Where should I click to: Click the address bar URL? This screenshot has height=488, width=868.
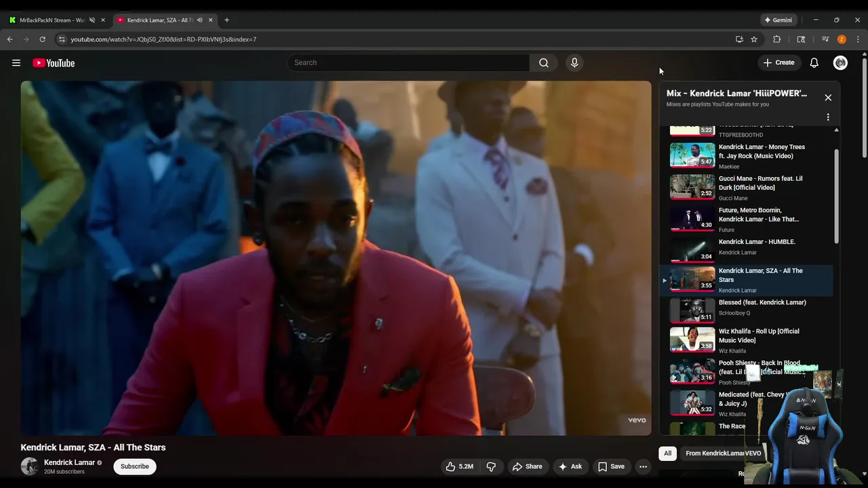[163, 39]
